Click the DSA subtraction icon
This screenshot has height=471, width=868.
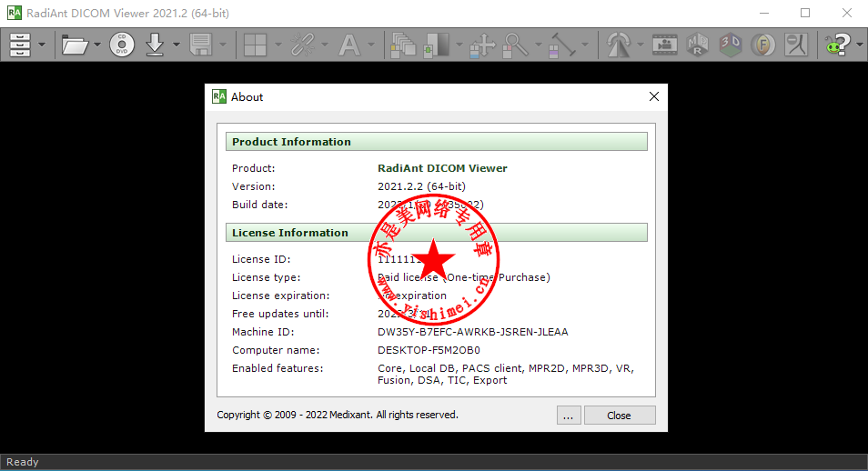[x=796, y=45]
